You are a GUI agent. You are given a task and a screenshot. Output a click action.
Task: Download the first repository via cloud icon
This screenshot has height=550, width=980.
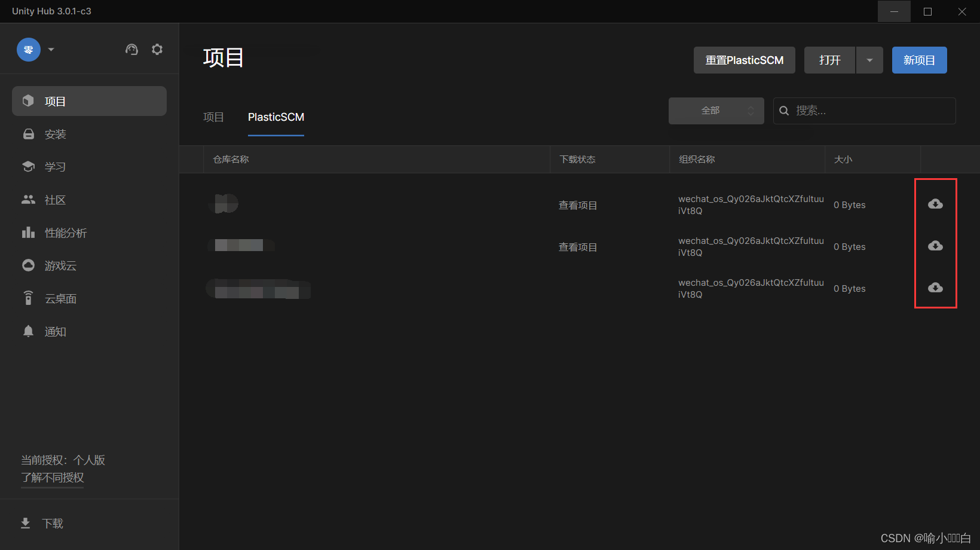tap(935, 204)
